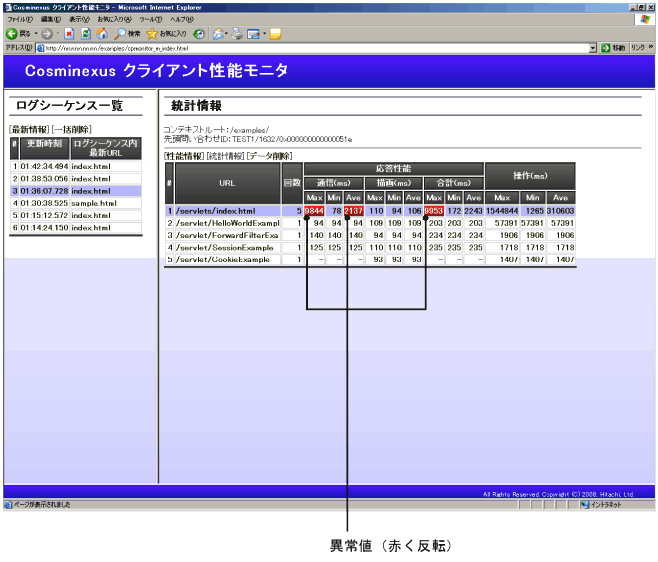Click the /servlet/CookieExample URL cell

pos(228,259)
